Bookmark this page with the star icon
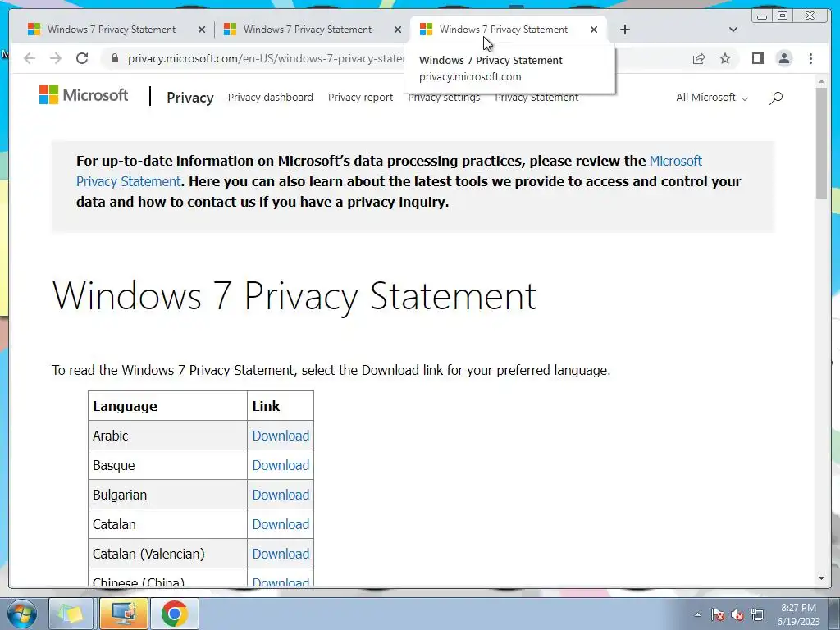Viewport: 840px width, 630px height. (x=725, y=58)
